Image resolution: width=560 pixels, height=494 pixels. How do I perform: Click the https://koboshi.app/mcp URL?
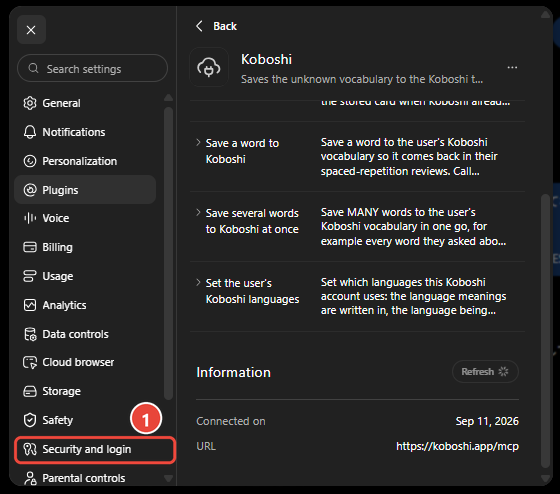pyautogui.click(x=457, y=446)
